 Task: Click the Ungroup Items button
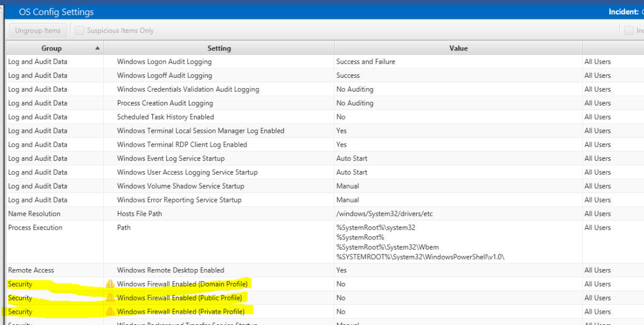point(38,31)
